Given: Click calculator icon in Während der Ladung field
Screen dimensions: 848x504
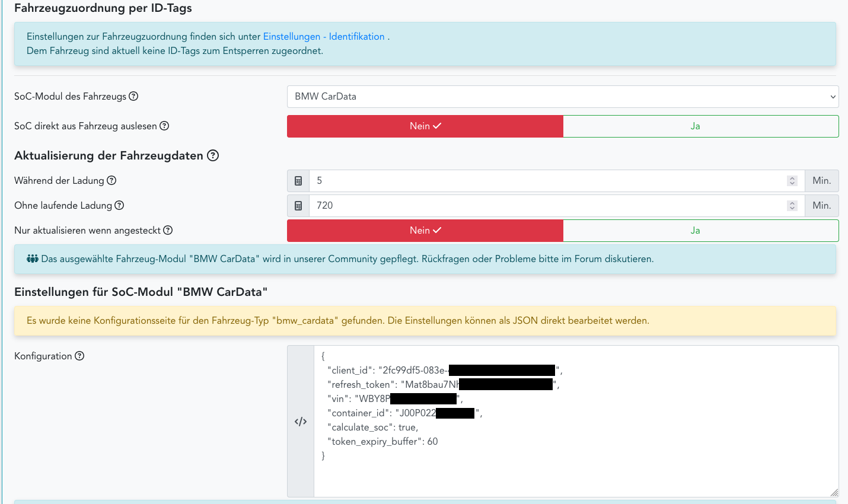Looking at the screenshot, I should (x=298, y=181).
